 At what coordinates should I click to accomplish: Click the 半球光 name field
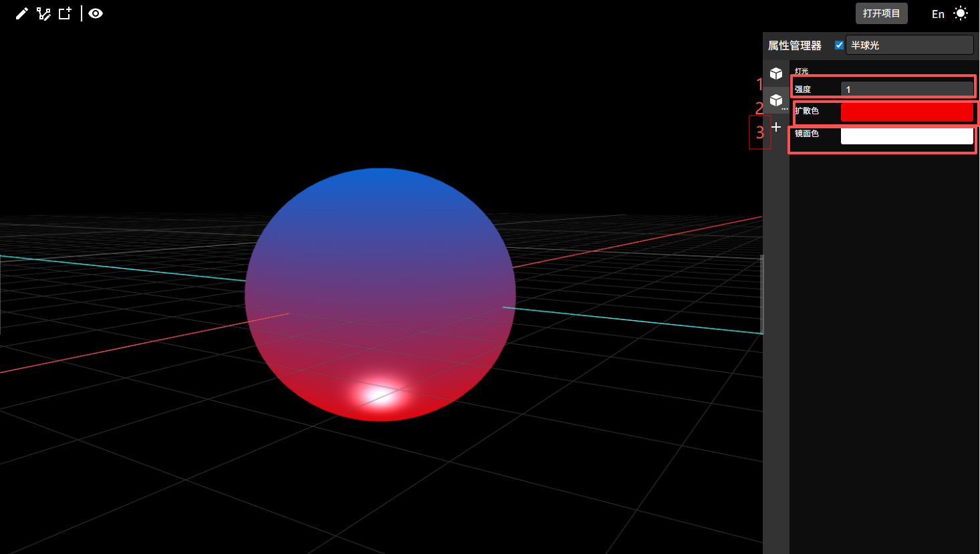(909, 45)
